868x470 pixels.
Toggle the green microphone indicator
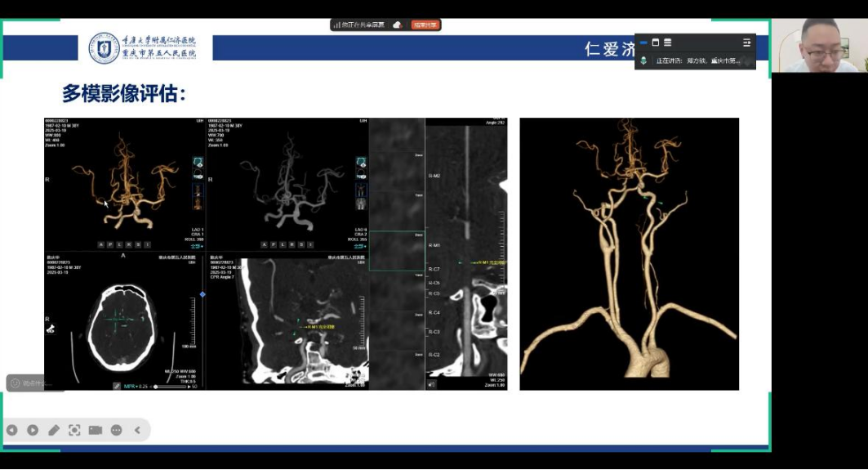(x=643, y=60)
